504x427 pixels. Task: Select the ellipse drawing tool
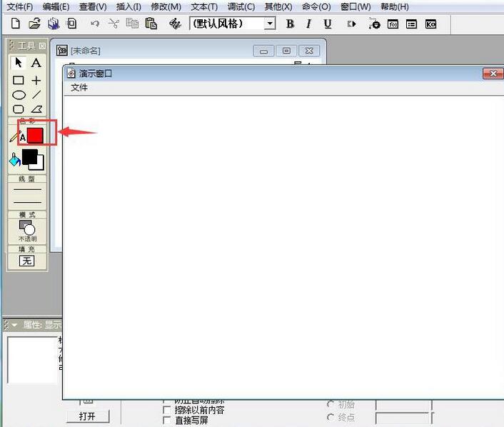coord(19,95)
